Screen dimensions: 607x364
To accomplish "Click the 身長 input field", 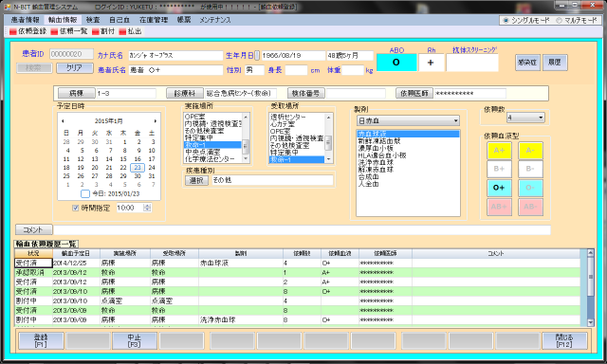I will click(296, 70).
